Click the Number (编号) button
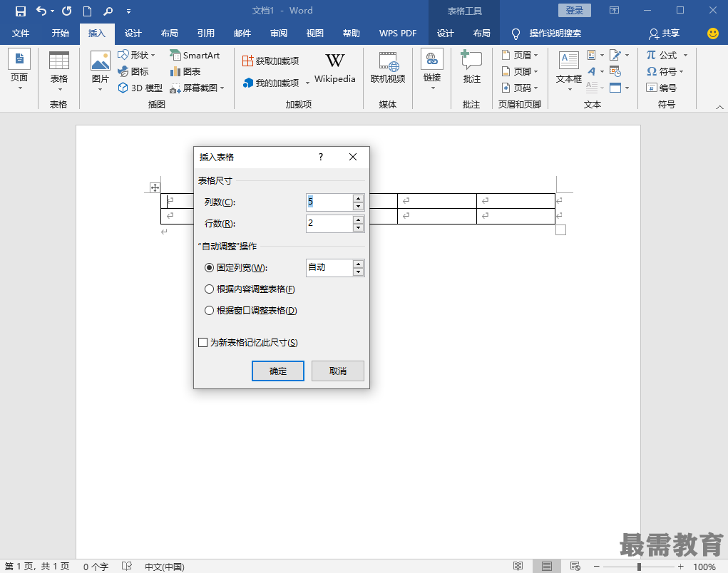 (662, 88)
